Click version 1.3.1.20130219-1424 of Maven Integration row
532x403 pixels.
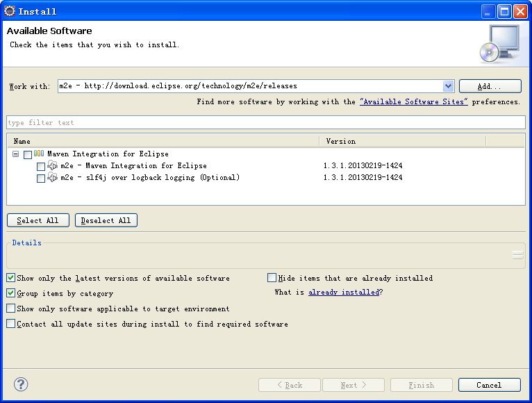[x=363, y=165]
